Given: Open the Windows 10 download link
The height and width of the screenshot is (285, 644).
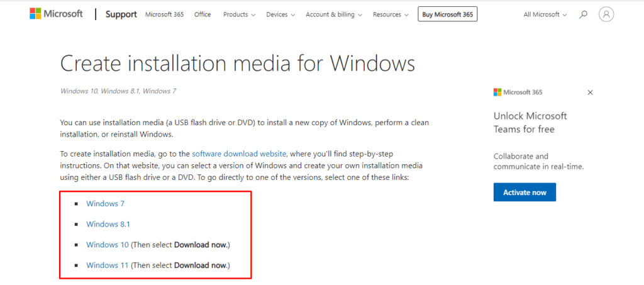Looking at the screenshot, I should [107, 244].
